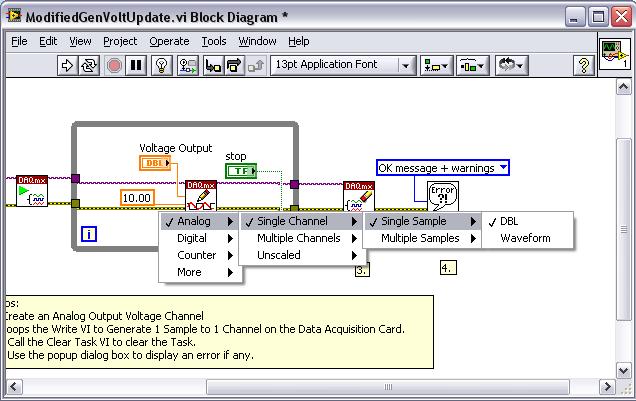Open the Distribute Objects dropdown
This screenshot has height=401, width=636.
pyautogui.click(x=473, y=65)
